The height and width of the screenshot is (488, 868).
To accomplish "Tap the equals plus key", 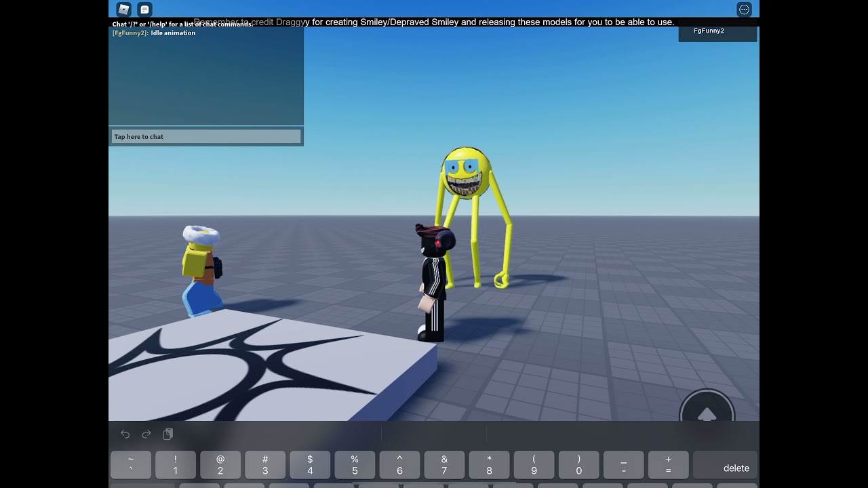I will pos(668,465).
